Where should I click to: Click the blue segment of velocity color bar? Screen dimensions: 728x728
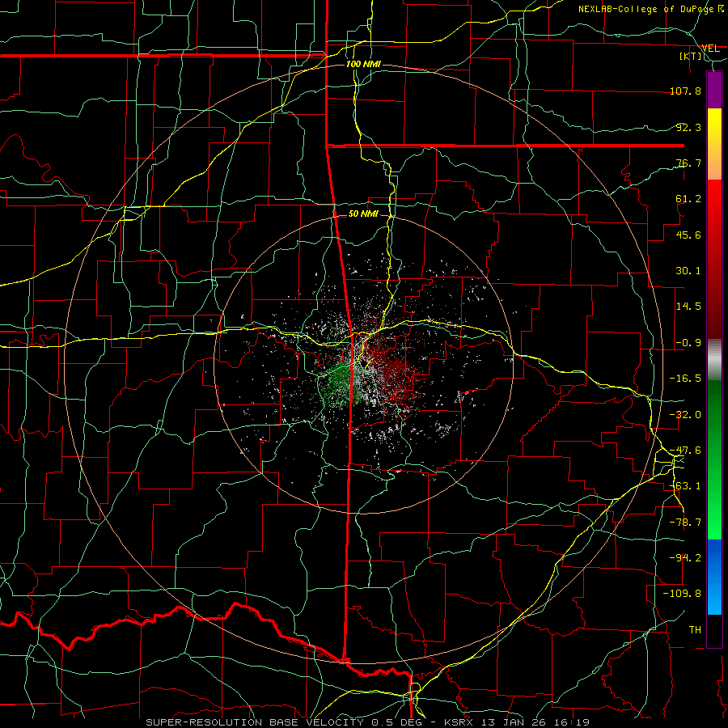pyautogui.click(x=714, y=577)
